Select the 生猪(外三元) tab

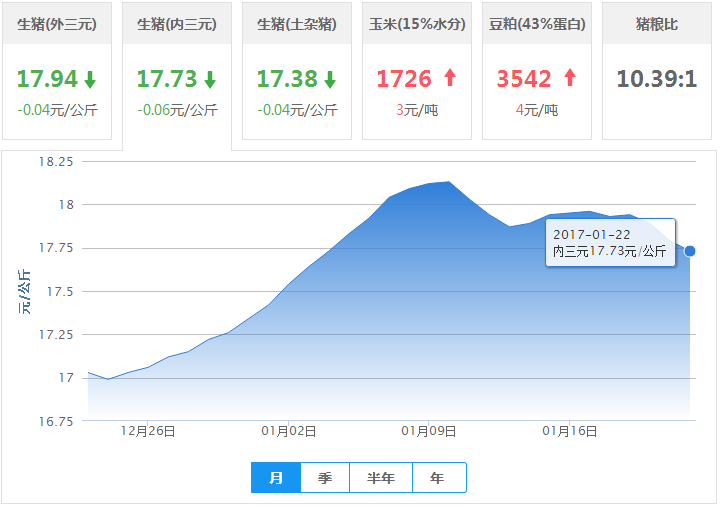click(56, 24)
